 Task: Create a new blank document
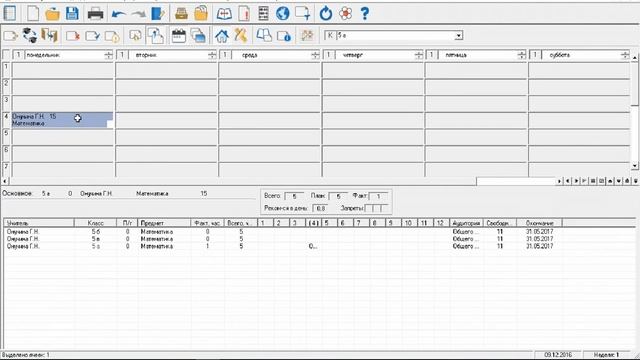tap(33, 13)
